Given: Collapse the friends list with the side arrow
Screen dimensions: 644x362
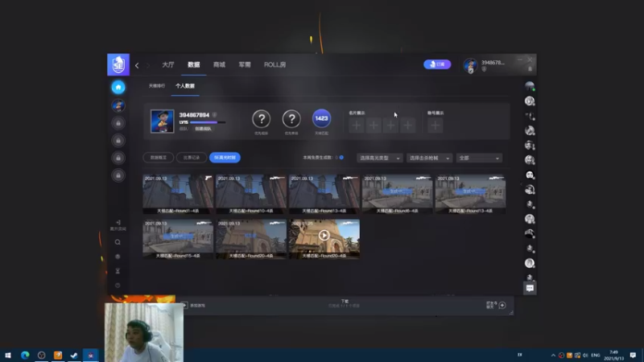Looking at the screenshot, I should (521, 184).
